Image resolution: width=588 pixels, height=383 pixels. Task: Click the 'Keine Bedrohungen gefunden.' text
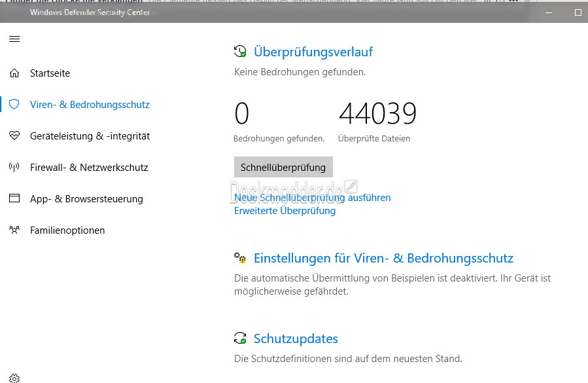[x=300, y=72]
